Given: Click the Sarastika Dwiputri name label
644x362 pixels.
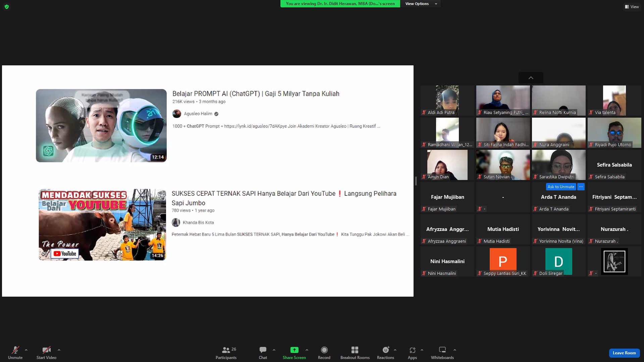Looking at the screenshot, I should tap(557, 177).
